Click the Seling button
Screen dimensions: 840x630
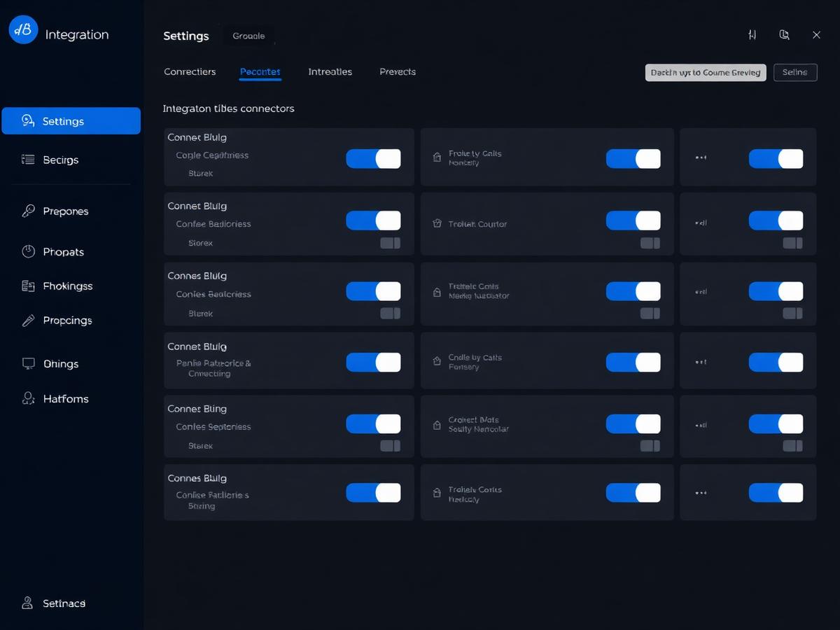pyautogui.click(x=795, y=72)
